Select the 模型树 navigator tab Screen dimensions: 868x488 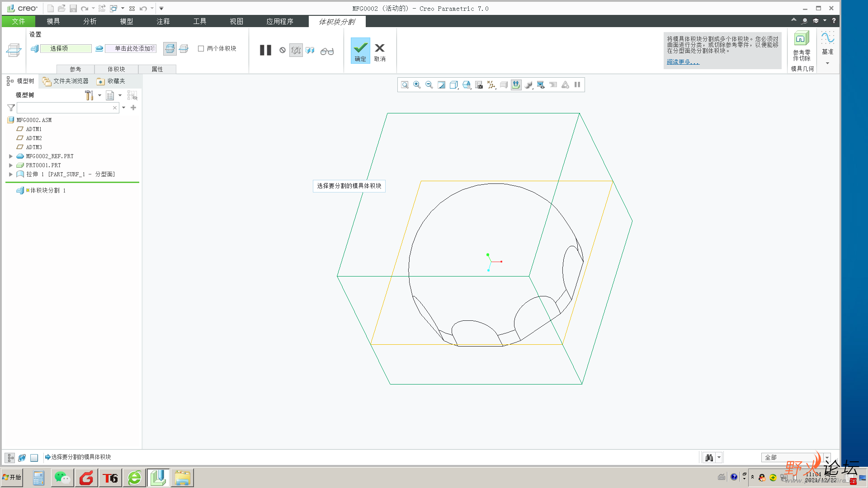(20, 81)
